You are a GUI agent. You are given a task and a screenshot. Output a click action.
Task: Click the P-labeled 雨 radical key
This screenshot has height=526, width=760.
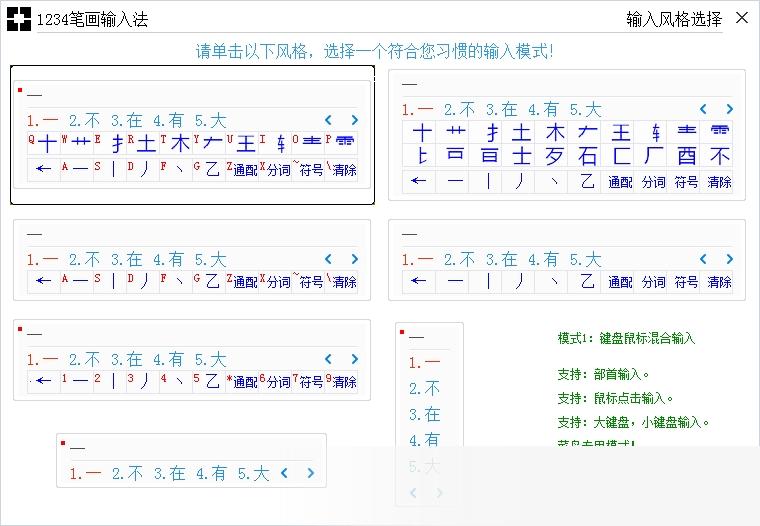click(x=341, y=143)
